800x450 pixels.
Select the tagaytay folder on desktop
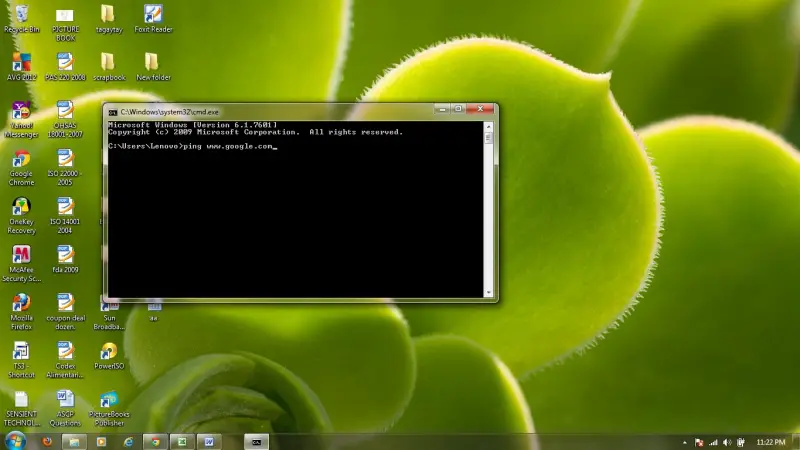click(109, 19)
